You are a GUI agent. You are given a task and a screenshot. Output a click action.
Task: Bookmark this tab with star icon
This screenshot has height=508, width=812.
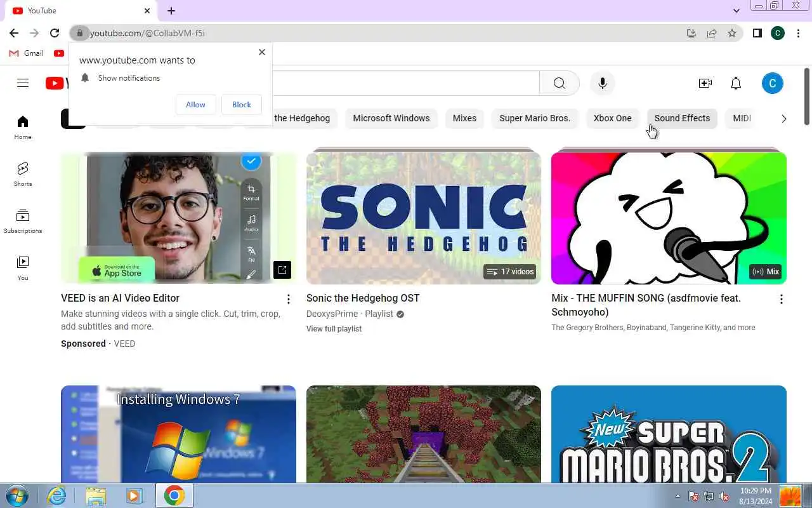pos(732,33)
